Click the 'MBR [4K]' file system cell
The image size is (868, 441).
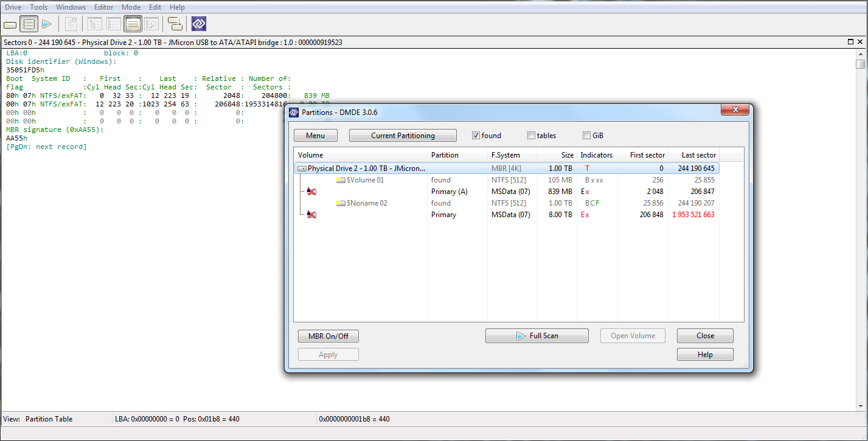coord(506,168)
